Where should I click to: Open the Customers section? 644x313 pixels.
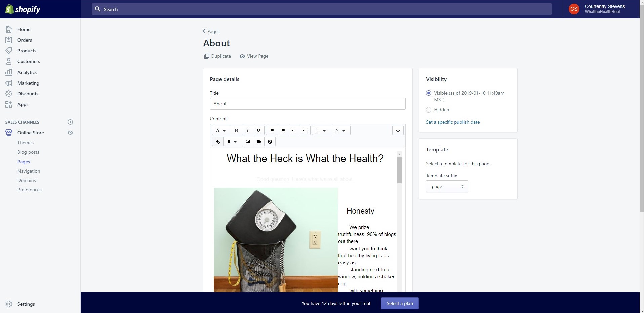pyautogui.click(x=29, y=61)
